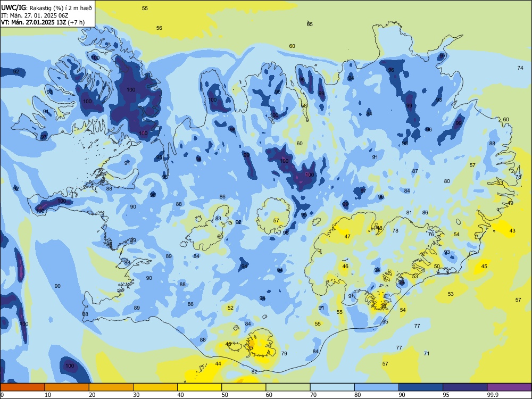Click the map value '76' on the eastern glacier edge
532x399 pixels.
pos(431,235)
